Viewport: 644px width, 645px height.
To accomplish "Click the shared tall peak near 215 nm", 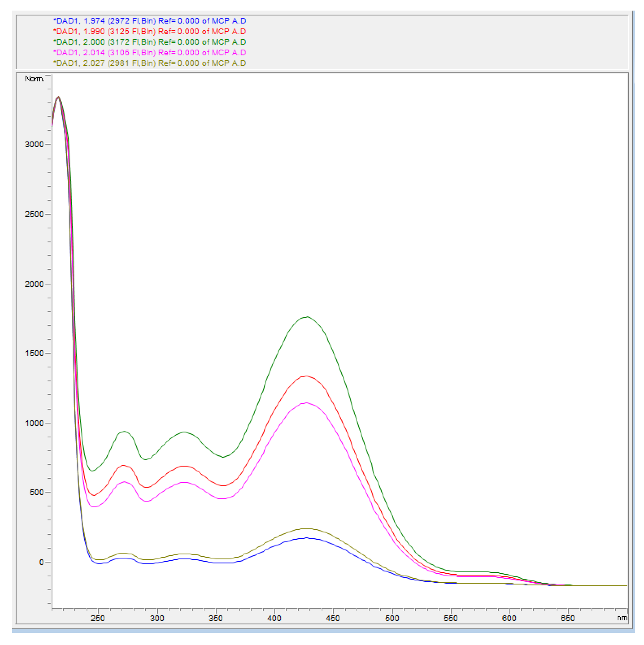I will pos(59,97).
